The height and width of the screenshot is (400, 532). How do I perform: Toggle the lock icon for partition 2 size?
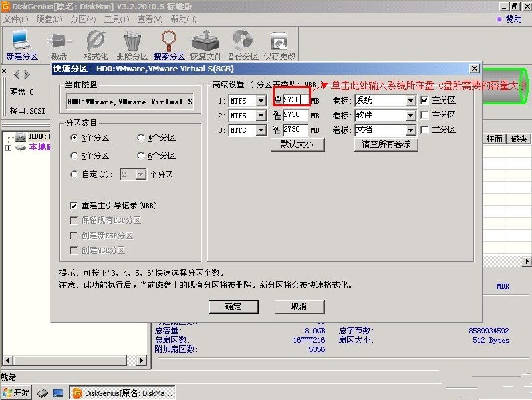click(x=277, y=116)
